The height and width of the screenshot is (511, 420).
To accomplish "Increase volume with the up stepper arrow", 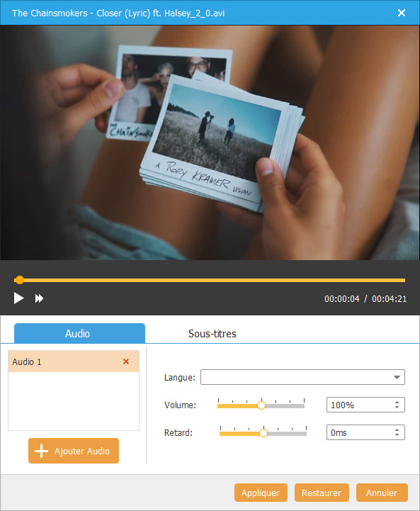I will [x=397, y=403].
